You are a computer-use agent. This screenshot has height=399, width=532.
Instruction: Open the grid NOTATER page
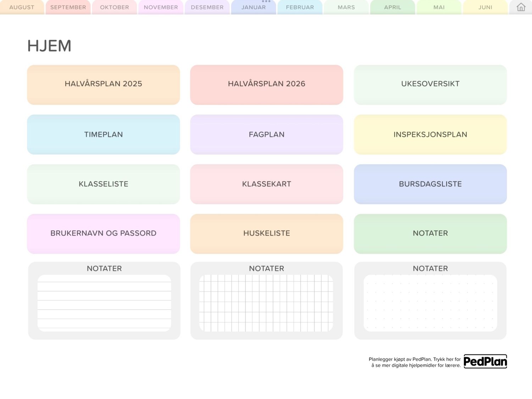point(266,301)
